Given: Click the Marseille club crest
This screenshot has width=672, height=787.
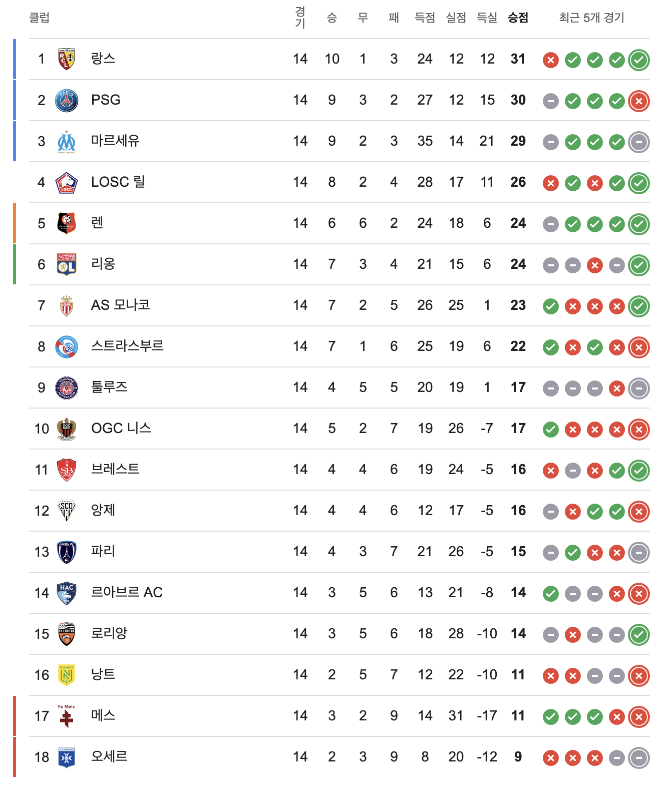Looking at the screenshot, I should (x=67, y=141).
